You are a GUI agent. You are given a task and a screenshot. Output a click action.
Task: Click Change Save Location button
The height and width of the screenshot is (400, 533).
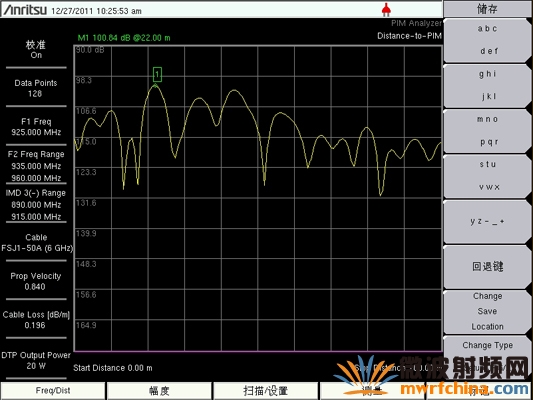[487, 311]
